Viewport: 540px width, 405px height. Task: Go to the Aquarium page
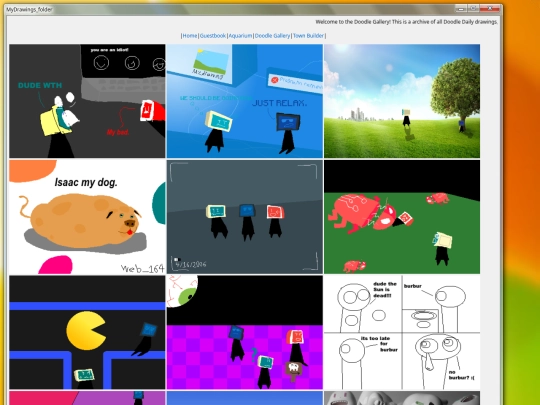[x=240, y=36]
